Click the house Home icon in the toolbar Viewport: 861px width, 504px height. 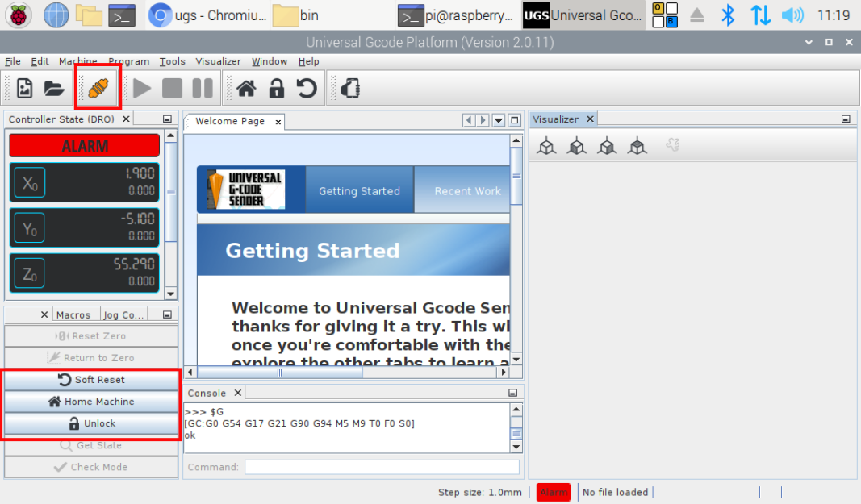(x=246, y=89)
